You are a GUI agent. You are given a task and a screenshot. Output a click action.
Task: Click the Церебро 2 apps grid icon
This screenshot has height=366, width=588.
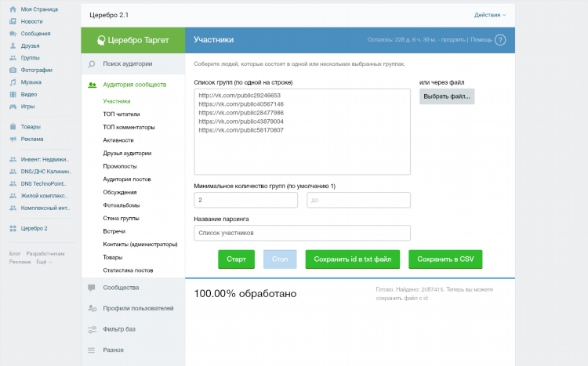tap(13, 228)
